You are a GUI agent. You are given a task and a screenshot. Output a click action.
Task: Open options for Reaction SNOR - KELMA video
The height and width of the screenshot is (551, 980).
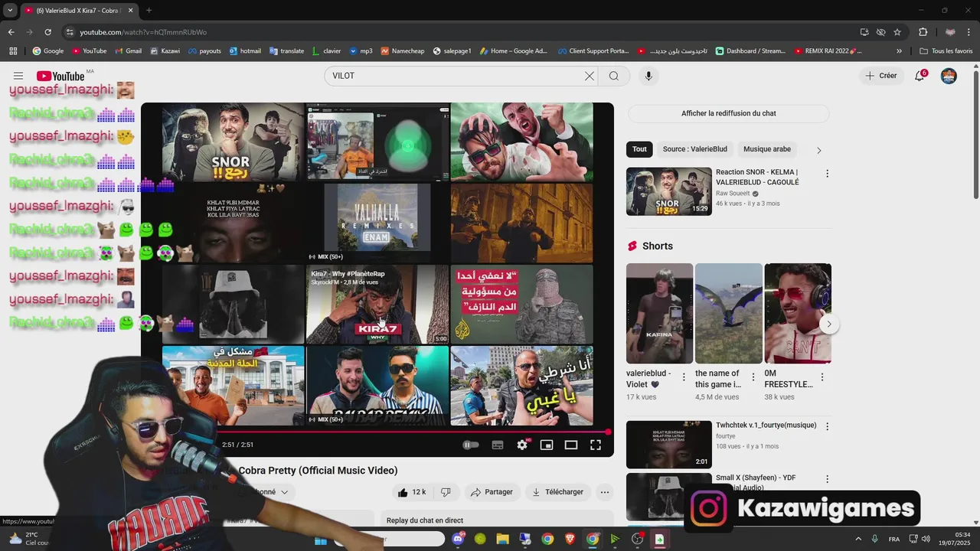(x=827, y=174)
